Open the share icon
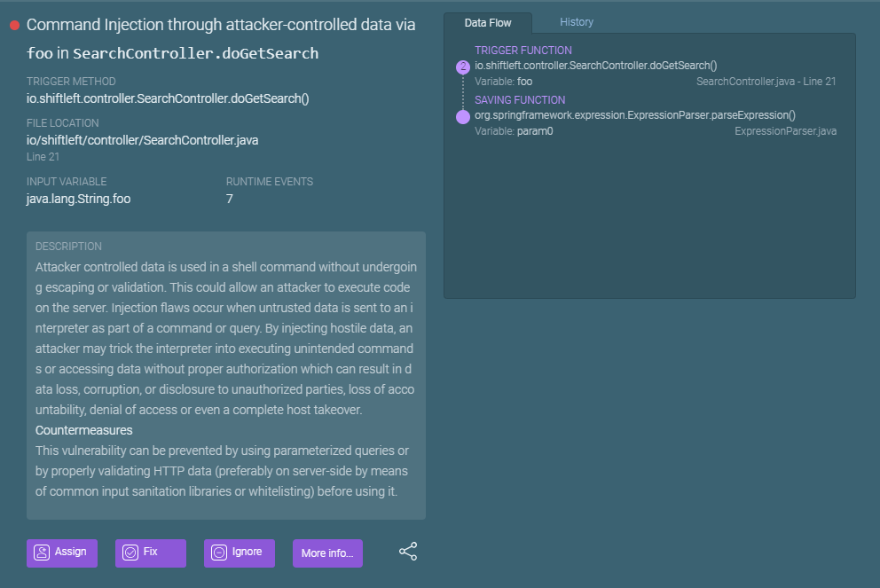Screen dimensions: 880x588 coord(408,552)
